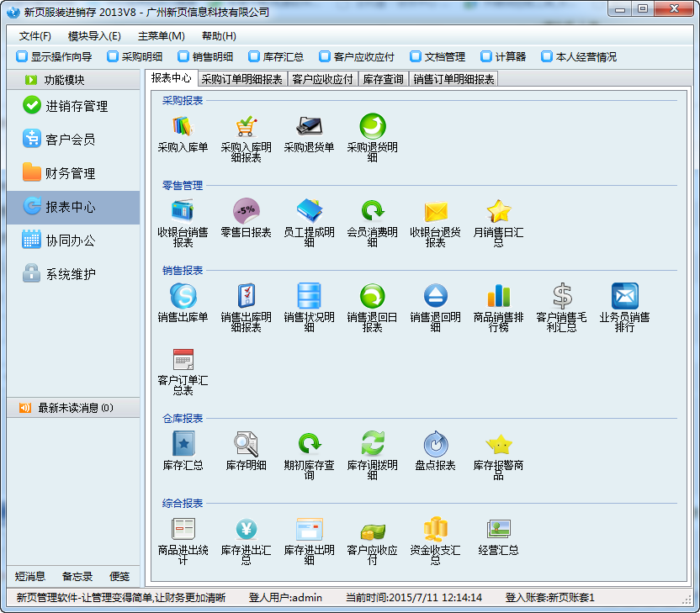Open the 模块导入(E) menu

94,36
